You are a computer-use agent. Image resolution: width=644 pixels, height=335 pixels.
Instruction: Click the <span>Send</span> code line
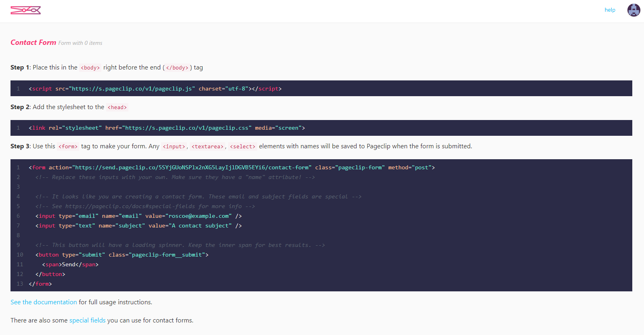pos(70,265)
